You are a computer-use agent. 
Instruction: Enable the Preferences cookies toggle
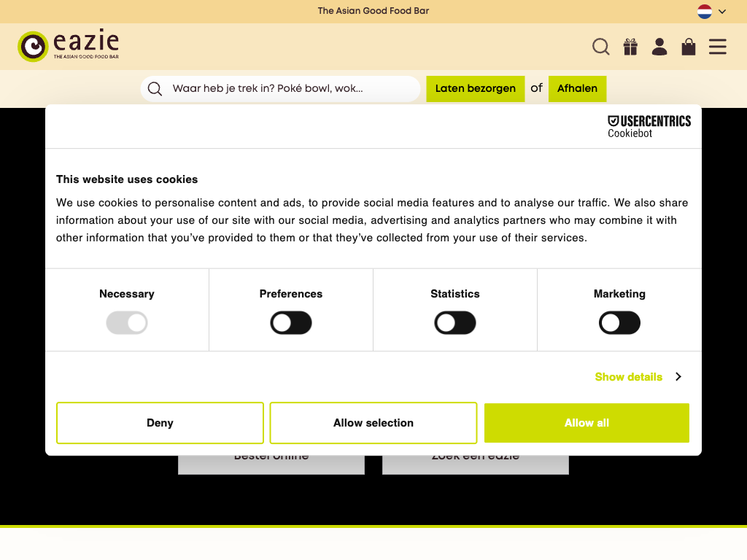pos(291,323)
